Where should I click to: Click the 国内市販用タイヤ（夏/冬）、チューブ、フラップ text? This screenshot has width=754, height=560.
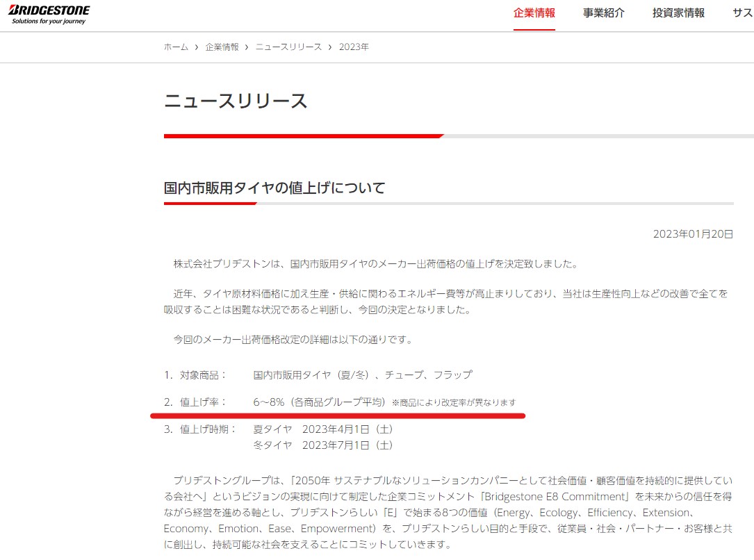[363, 375]
